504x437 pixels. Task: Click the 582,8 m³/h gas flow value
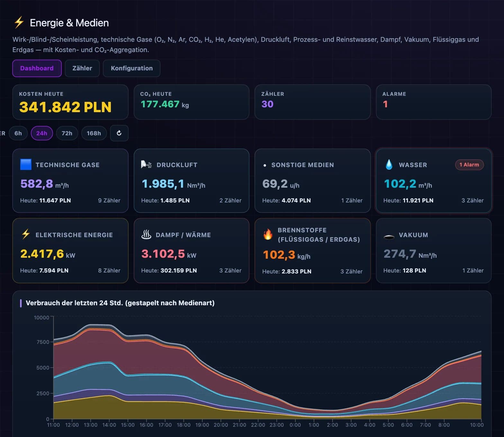pos(44,184)
